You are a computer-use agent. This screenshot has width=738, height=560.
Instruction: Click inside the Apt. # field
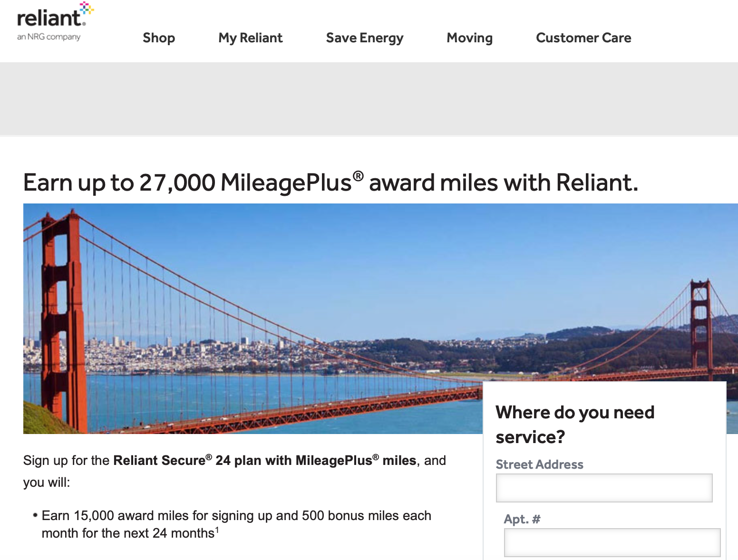click(612, 542)
